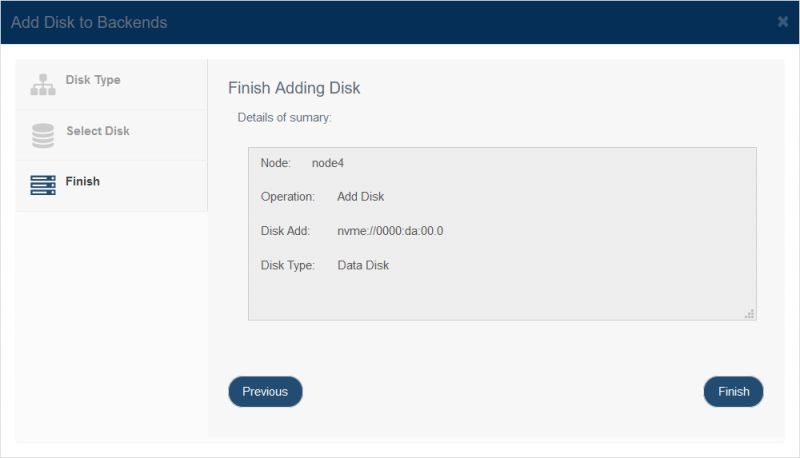Click the Disk Type network hierarchy icon
Image resolution: width=800 pixels, height=458 pixels.
(x=43, y=85)
